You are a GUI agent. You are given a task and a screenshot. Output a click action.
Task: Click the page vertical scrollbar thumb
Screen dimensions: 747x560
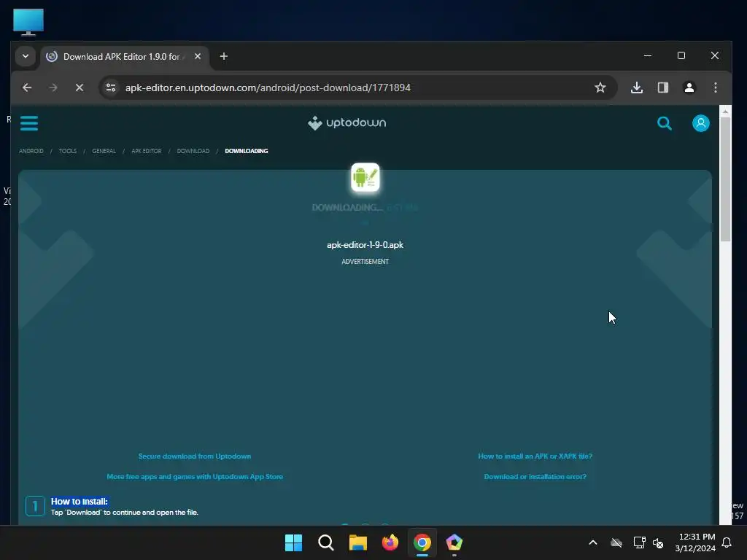coord(725,179)
